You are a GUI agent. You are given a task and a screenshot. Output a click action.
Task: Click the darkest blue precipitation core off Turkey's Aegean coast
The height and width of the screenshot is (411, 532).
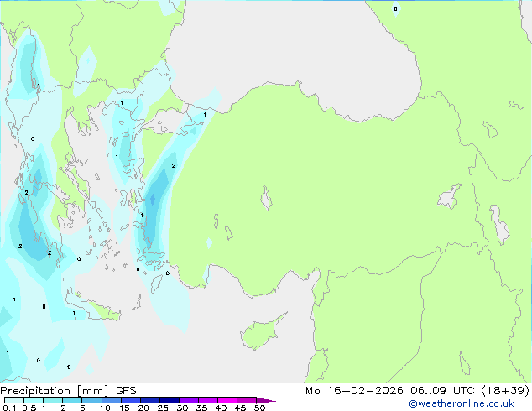point(153,200)
